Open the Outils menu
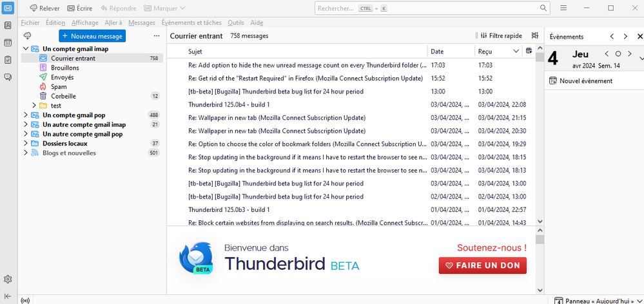Viewport: 644px width, 304px height. pos(235,23)
